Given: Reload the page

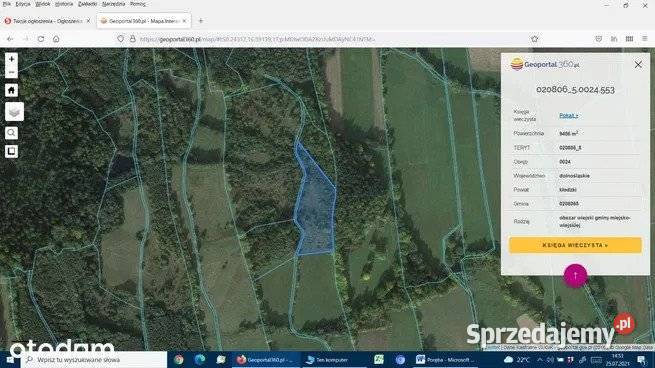Looking at the screenshot, I should 41,39.
